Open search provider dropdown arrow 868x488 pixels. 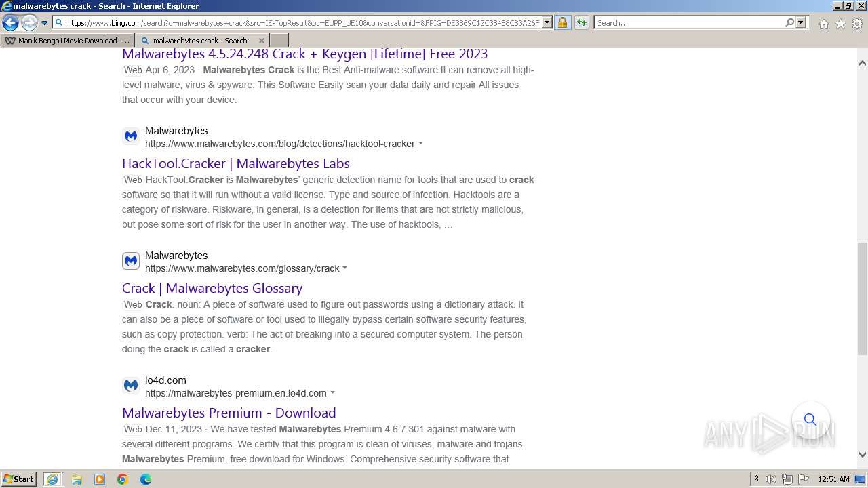(801, 22)
